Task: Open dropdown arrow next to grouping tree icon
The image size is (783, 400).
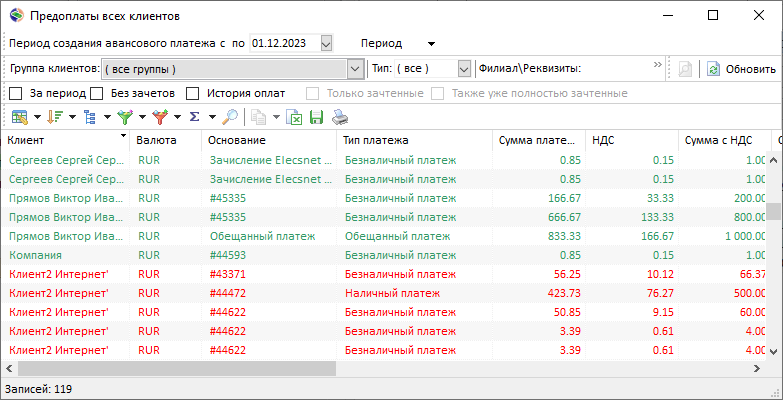Action: click(x=107, y=117)
